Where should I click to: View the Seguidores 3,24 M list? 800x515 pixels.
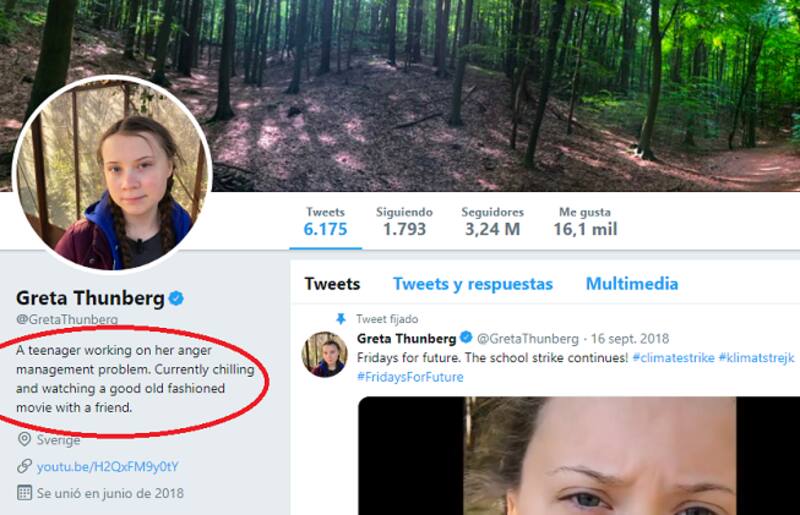point(492,222)
